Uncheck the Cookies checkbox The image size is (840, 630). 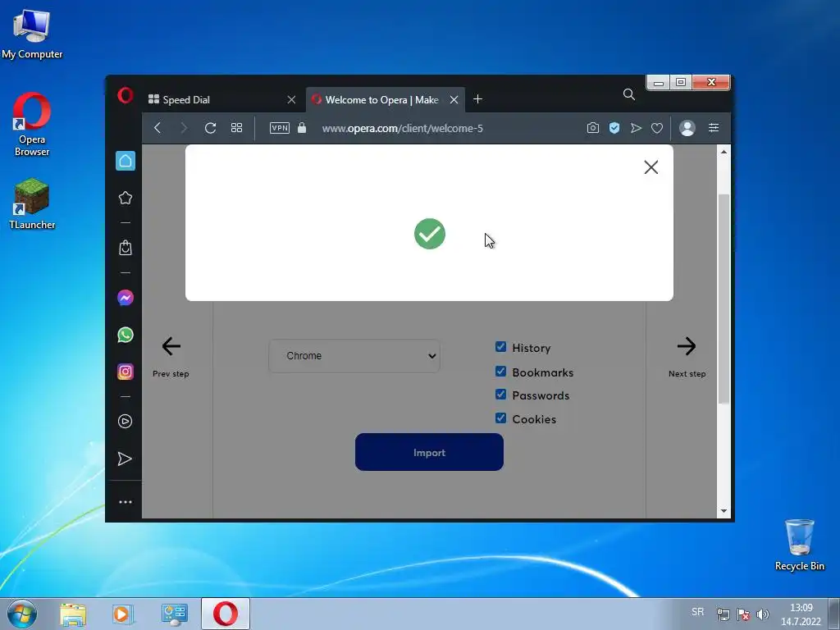501,418
